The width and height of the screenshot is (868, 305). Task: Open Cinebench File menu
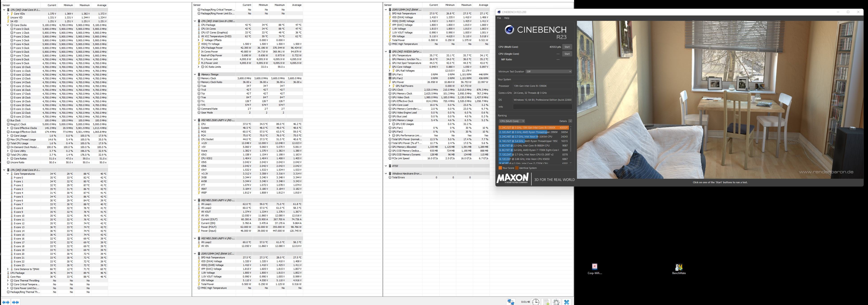(x=499, y=18)
